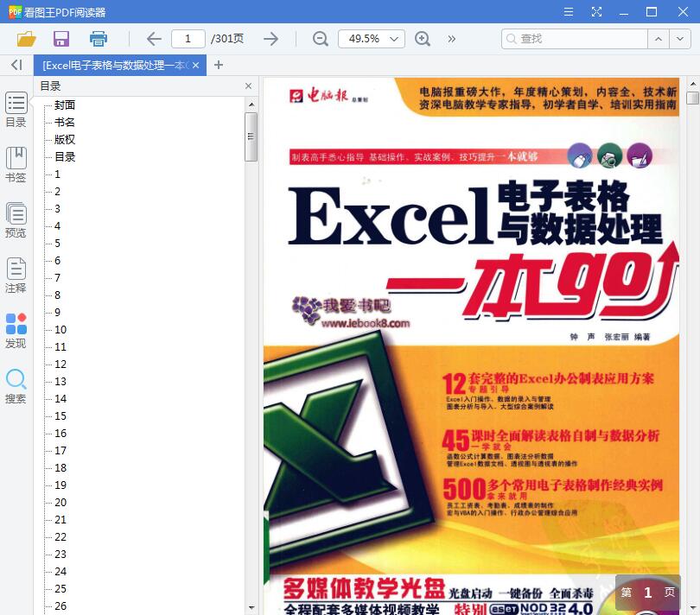
Task: Jump to outline entry 10
Action: pos(60,330)
